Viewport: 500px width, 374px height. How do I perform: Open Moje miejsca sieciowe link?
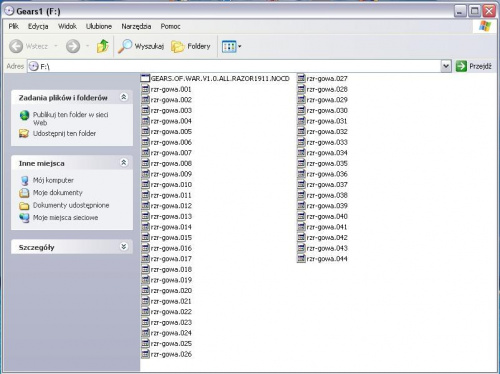pyautogui.click(x=65, y=218)
